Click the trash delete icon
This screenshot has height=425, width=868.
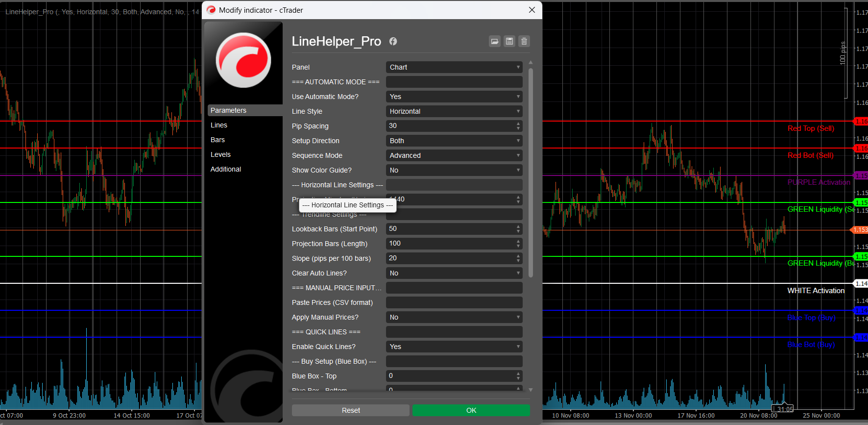[524, 42]
